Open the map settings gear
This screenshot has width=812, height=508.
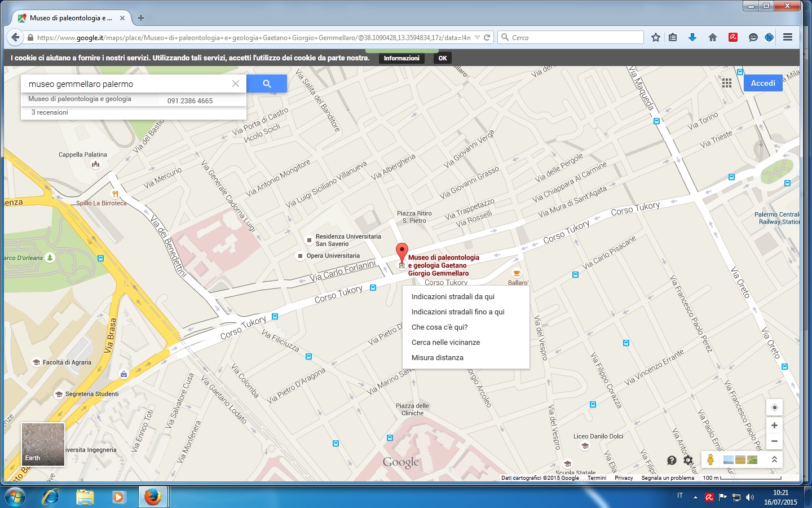pos(688,460)
